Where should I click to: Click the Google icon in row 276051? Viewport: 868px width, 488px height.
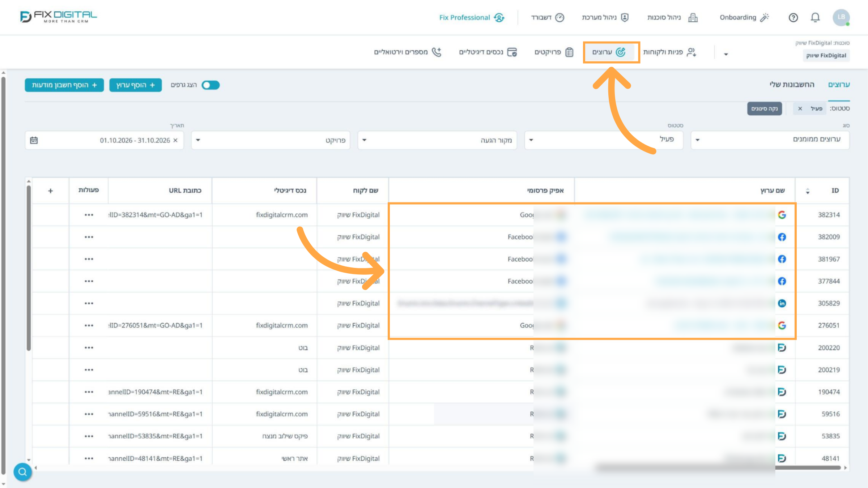pos(782,325)
